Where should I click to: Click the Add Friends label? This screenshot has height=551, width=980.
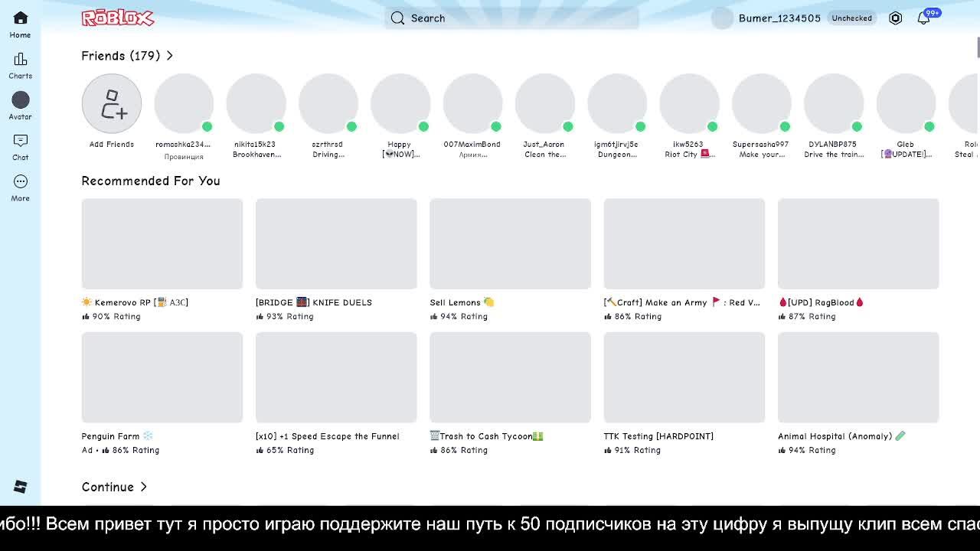[112, 145]
